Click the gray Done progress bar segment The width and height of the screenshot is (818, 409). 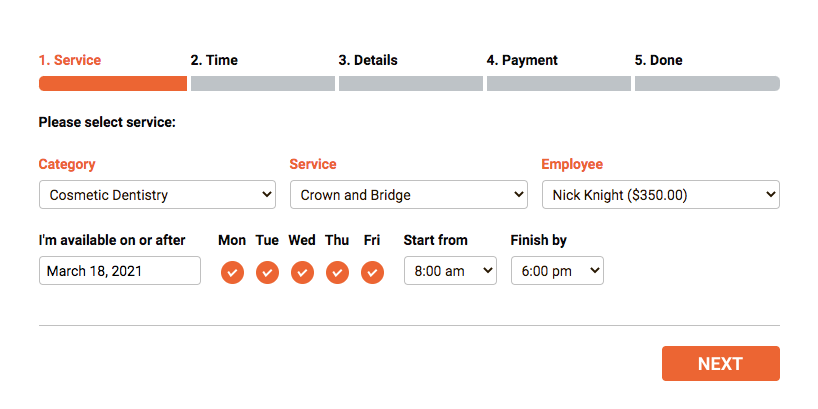(707, 83)
